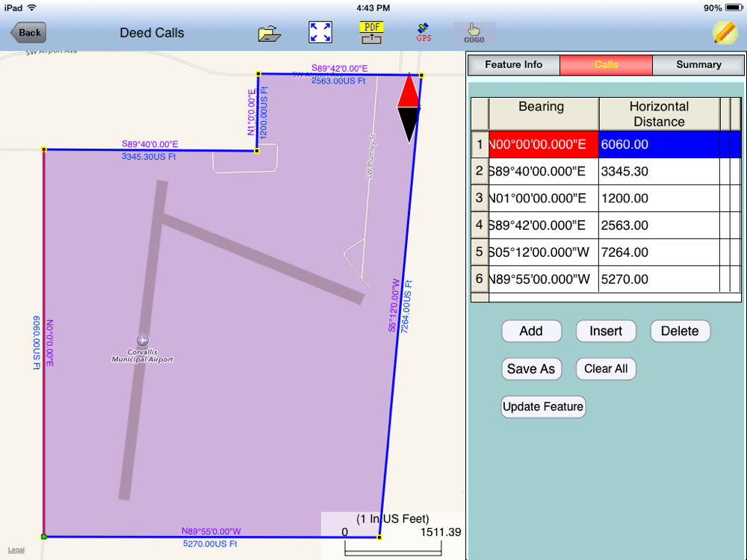
Task: Clear all calls with Clear All
Action: (606, 369)
